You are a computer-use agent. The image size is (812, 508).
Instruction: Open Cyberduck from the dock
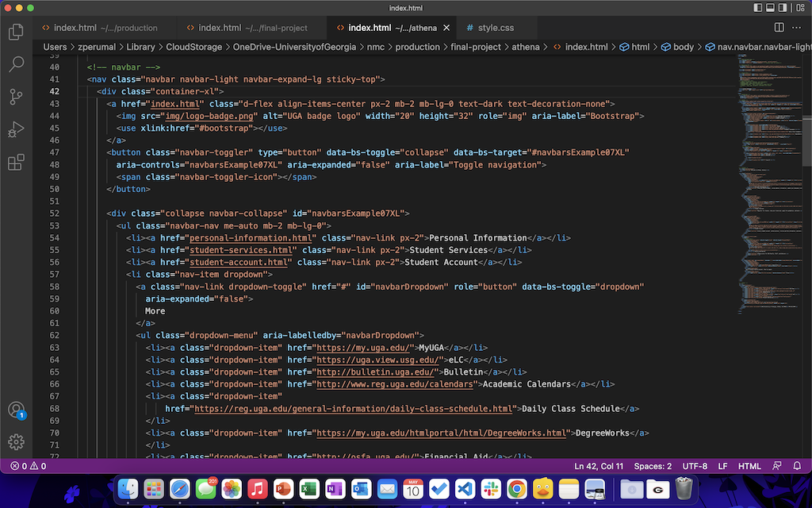coord(542,488)
